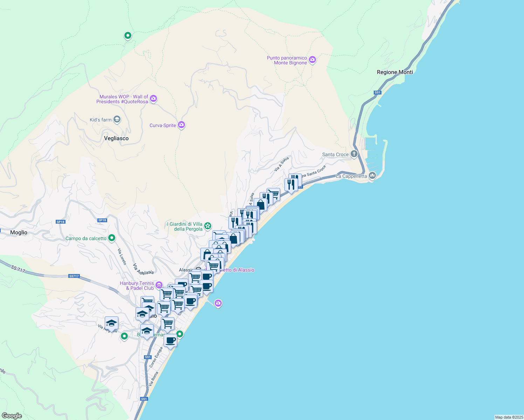Screen dimensions: 524x420
Task: Select the Curva-Sprite camera pin
Action: point(181,124)
